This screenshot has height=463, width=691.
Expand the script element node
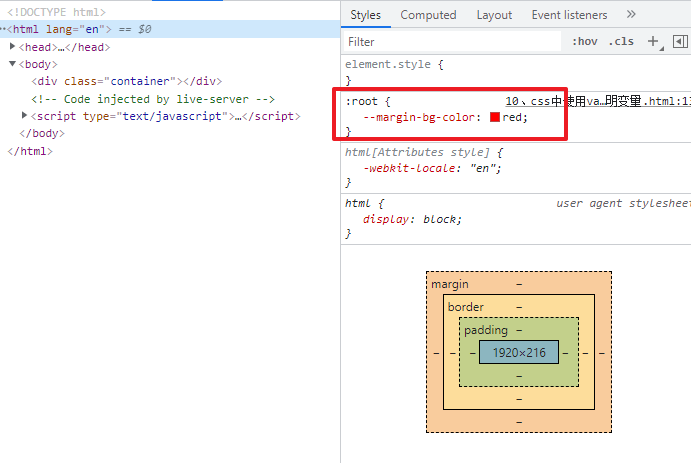click(25, 115)
